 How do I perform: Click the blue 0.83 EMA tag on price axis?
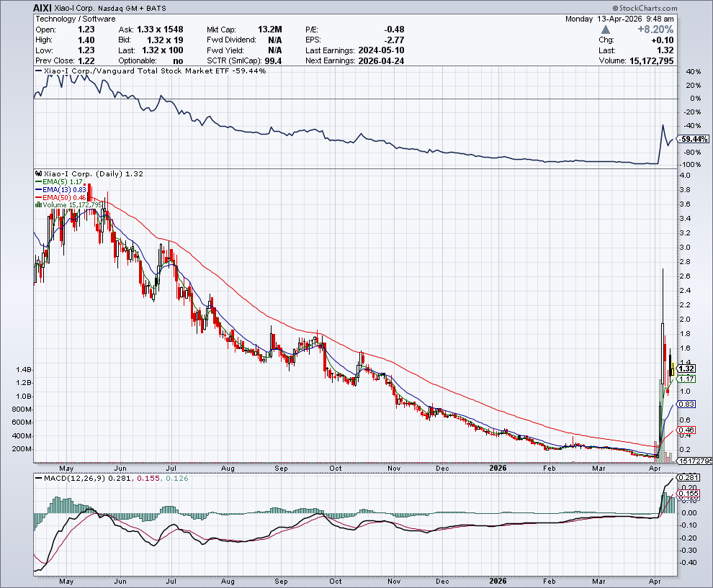(686, 404)
